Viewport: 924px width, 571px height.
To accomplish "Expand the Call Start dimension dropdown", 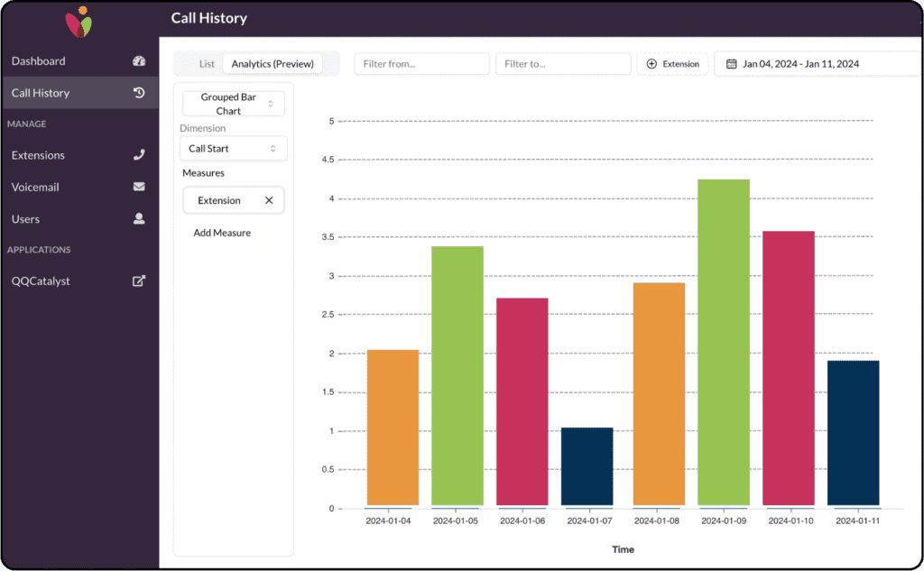I will click(234, 149).
